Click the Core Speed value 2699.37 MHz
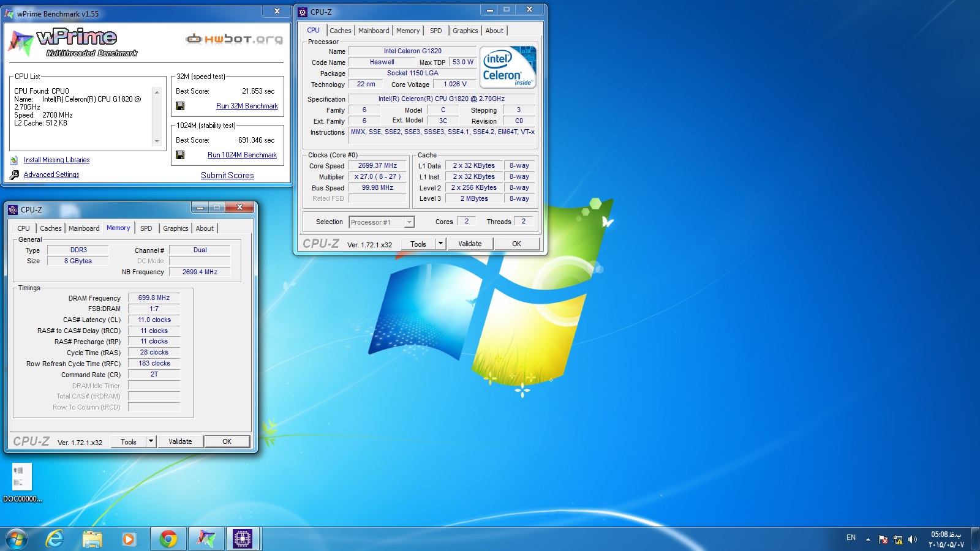 coord(377,165)
